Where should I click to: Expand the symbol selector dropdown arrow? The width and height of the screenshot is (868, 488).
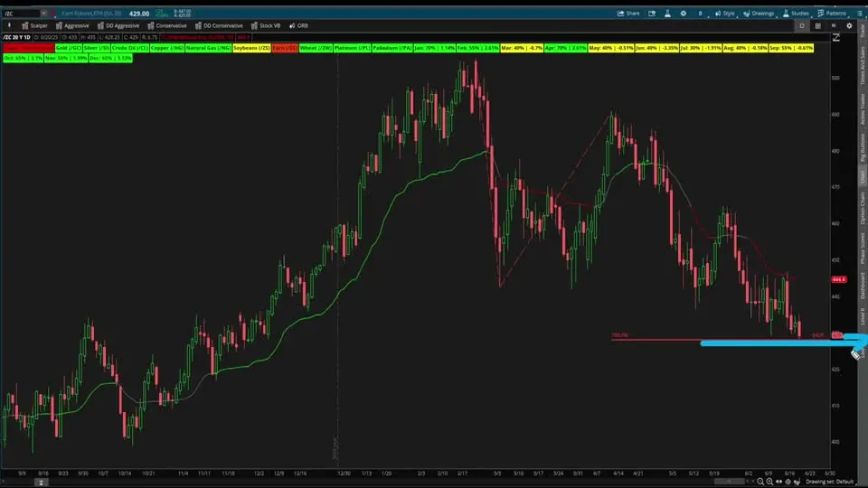pos(43,14)
